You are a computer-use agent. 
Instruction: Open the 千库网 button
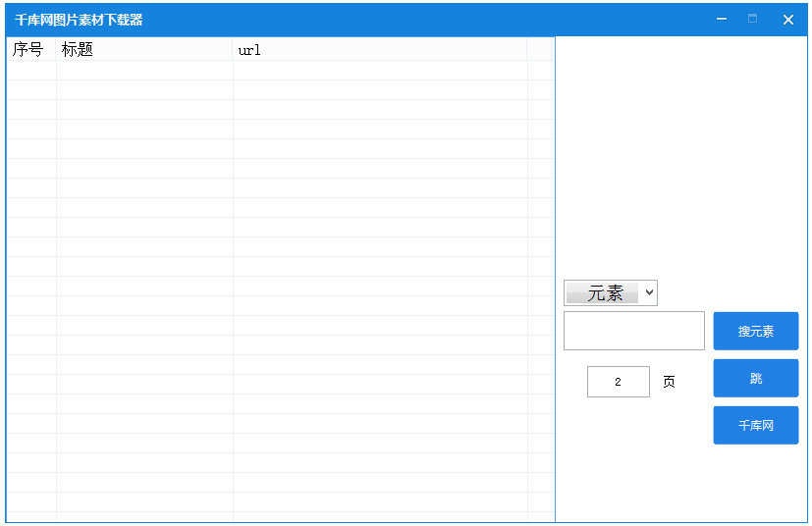pos(756,426)
